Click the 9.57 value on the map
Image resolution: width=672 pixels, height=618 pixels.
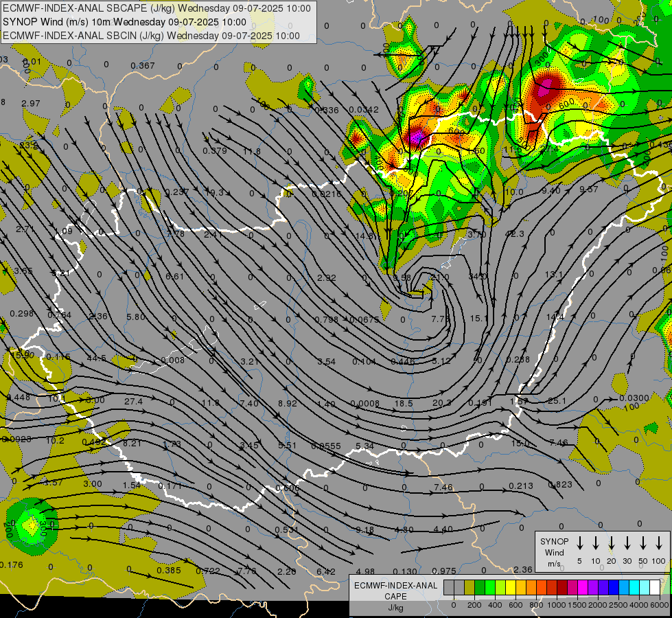click(x=589, y=189)
